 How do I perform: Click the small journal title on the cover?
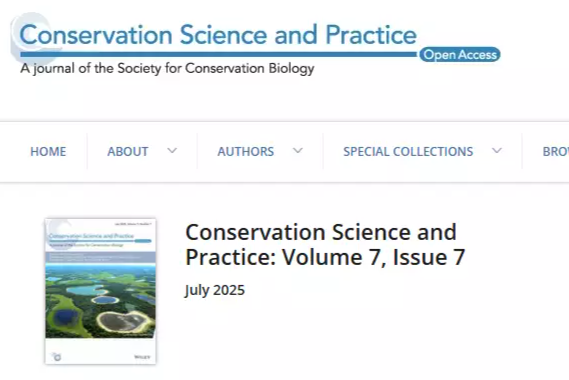[91, 236]
